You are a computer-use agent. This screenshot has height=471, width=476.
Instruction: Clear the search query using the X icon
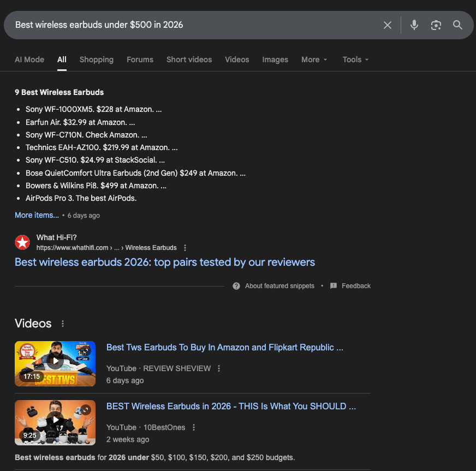pos(388,25)
